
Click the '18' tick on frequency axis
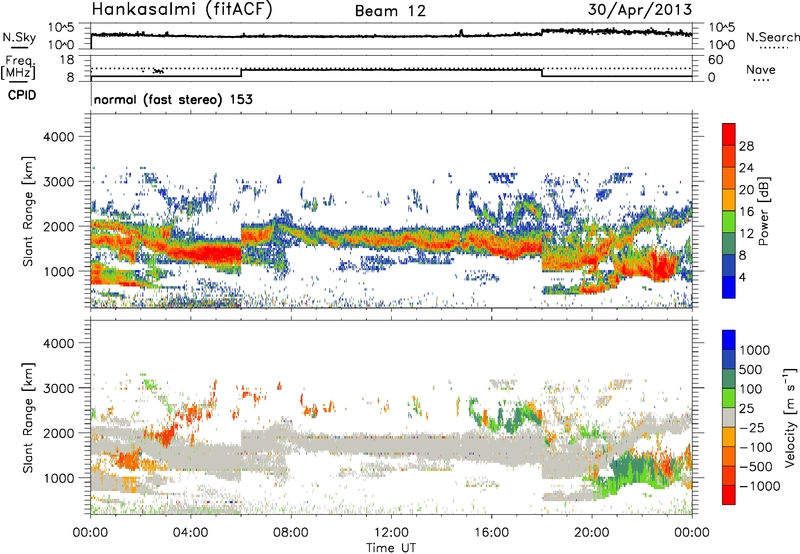(67, 60)
